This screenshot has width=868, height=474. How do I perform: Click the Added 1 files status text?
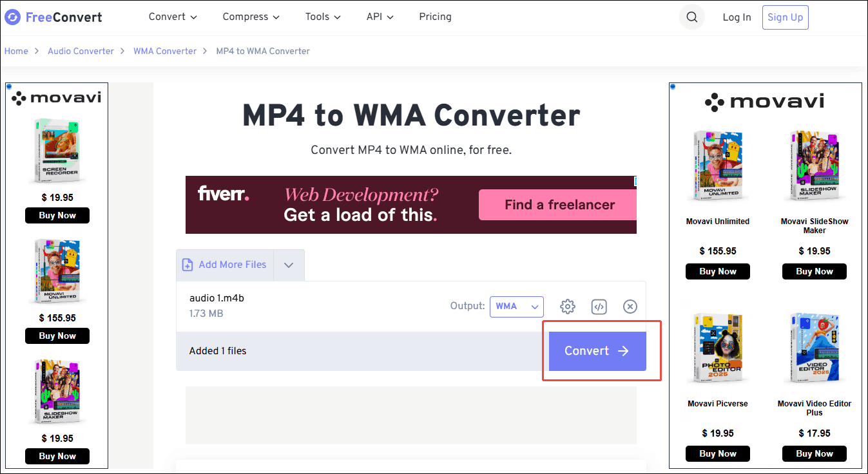click(x=218, y=351)
